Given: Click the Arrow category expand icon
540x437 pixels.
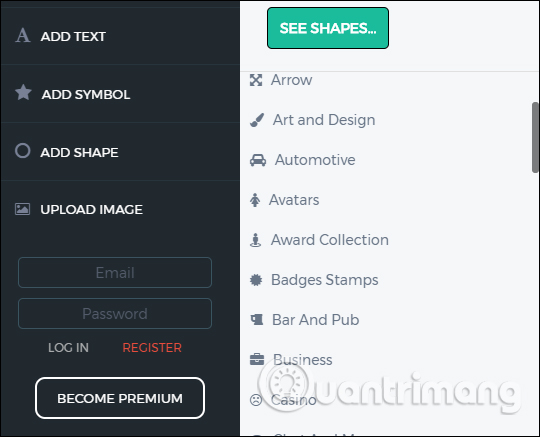Looking at the screenshot, I should tap(256, 80).
